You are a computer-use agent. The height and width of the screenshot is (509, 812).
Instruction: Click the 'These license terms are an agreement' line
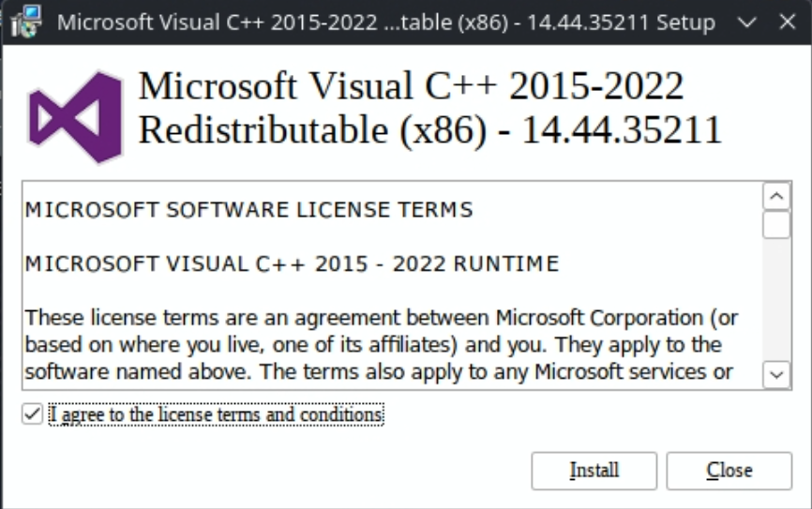[x=381, y=318]
